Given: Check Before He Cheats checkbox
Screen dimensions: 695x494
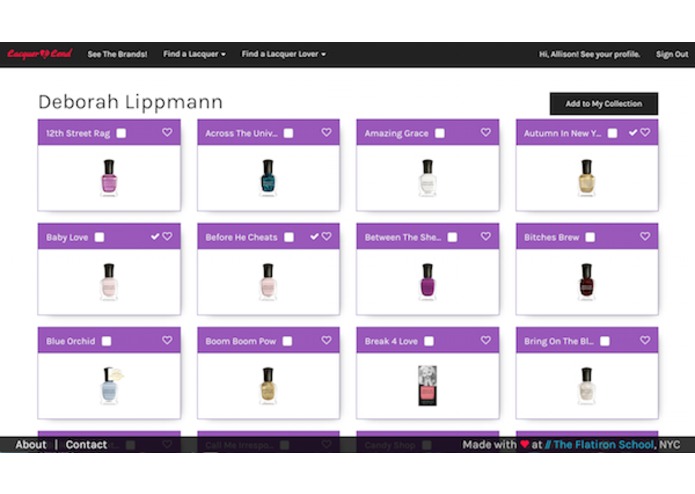Looking at the screenshot, I should [x=289, y=237].
